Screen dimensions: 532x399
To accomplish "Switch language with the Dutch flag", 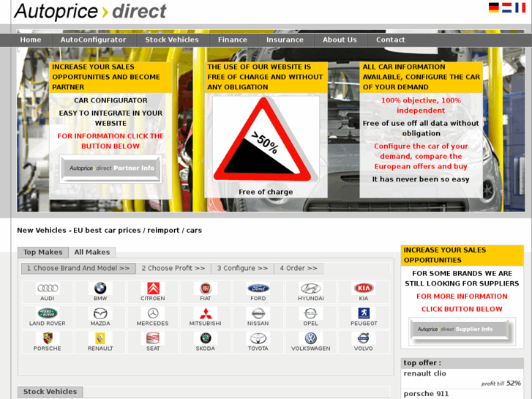I will pyautogui.click(x=507, y=7).
